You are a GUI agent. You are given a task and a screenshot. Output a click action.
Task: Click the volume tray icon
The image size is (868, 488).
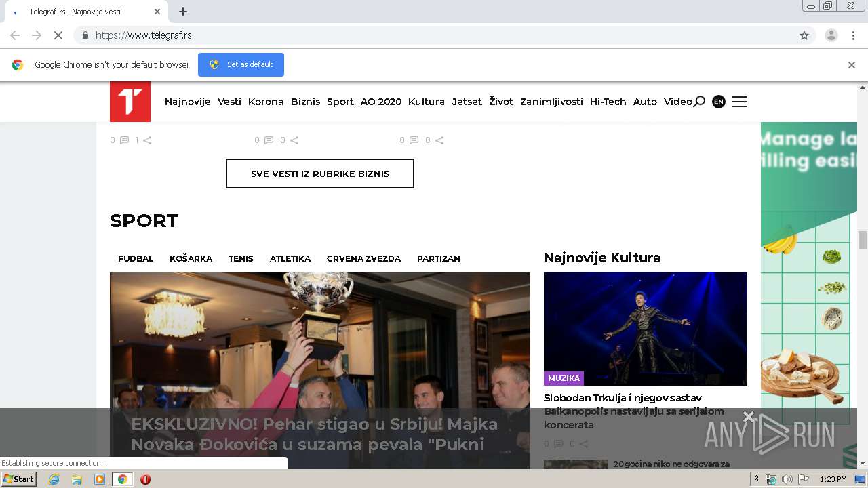pos(787,479)
